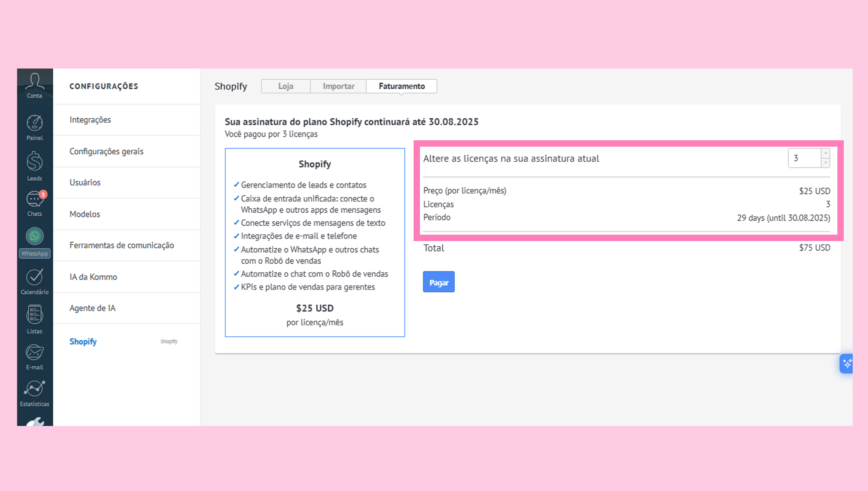Open the settings wrench icon
Image resolution: width=868 pixels, height=491 pixels.
[35, 421]
